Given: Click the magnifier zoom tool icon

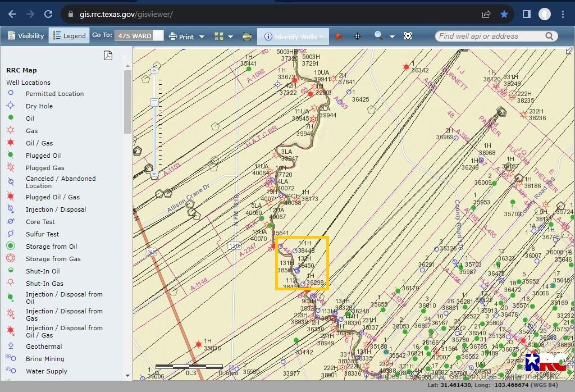Looking at the screenshot, I should pos(379,36).
